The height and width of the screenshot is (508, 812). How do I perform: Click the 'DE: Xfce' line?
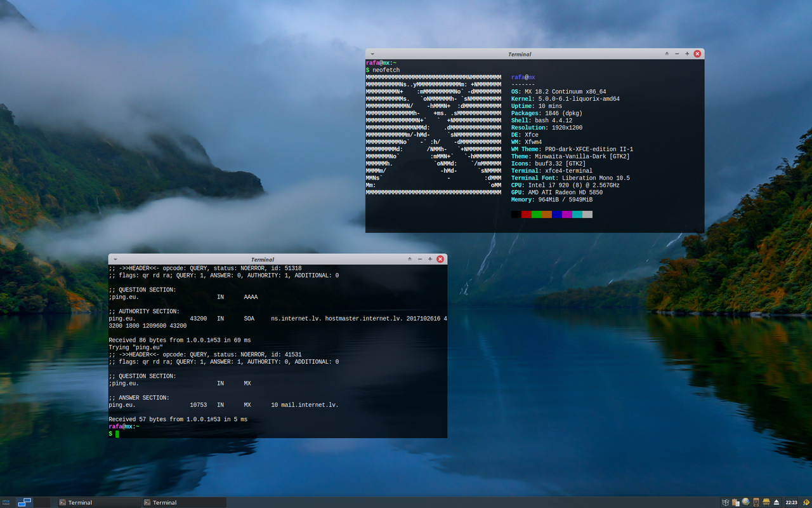[x=525, y=135]
